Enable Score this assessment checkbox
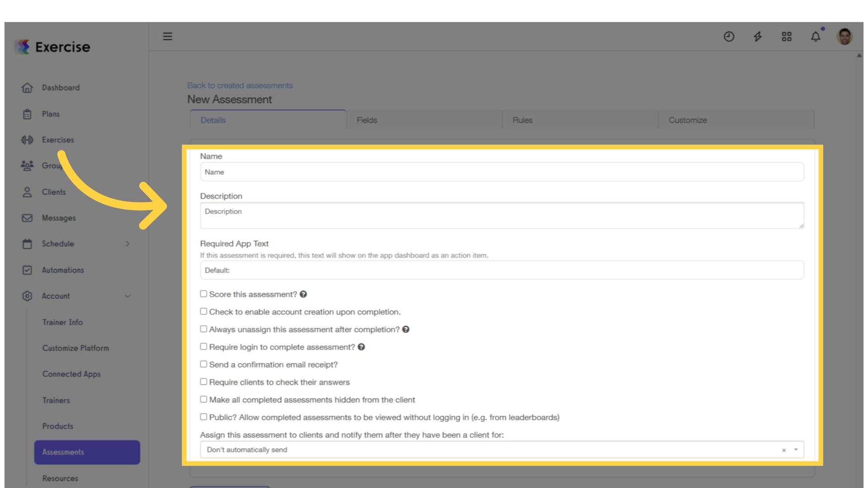868x488 pixels. [203, 294]
